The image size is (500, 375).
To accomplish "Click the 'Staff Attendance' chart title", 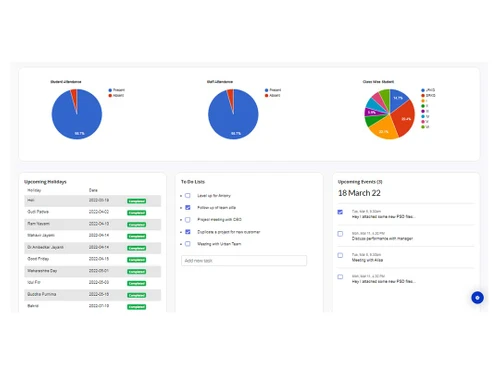I will click(220, 82).
